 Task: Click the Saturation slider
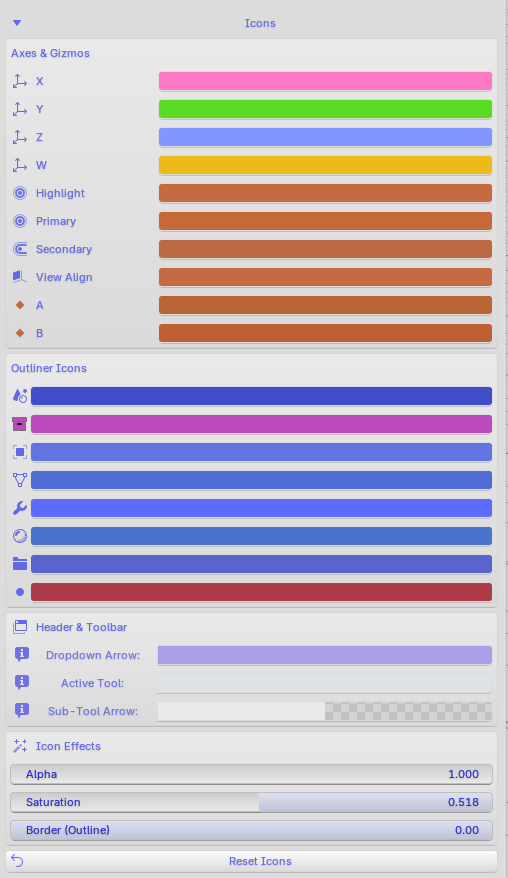tap(251, 802)
